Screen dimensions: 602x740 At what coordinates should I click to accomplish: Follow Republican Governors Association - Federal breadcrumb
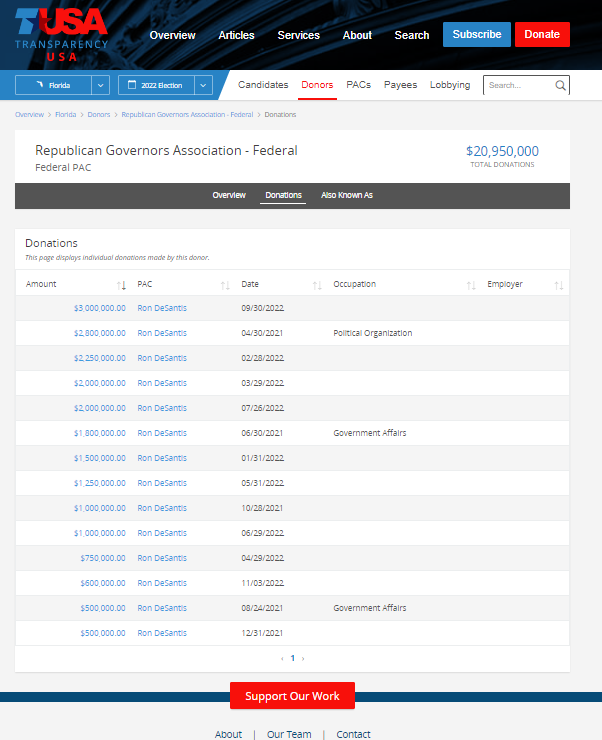click(187, 115)
